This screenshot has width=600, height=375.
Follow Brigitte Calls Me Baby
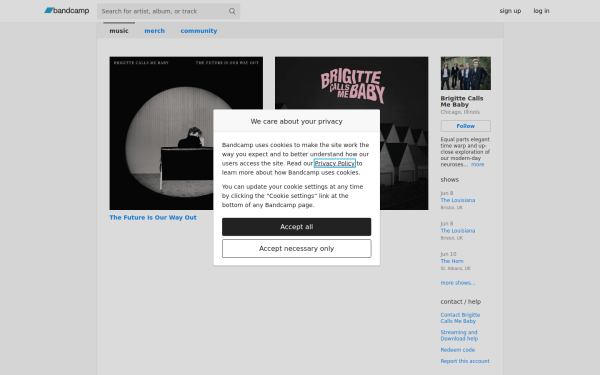[465, 126]
